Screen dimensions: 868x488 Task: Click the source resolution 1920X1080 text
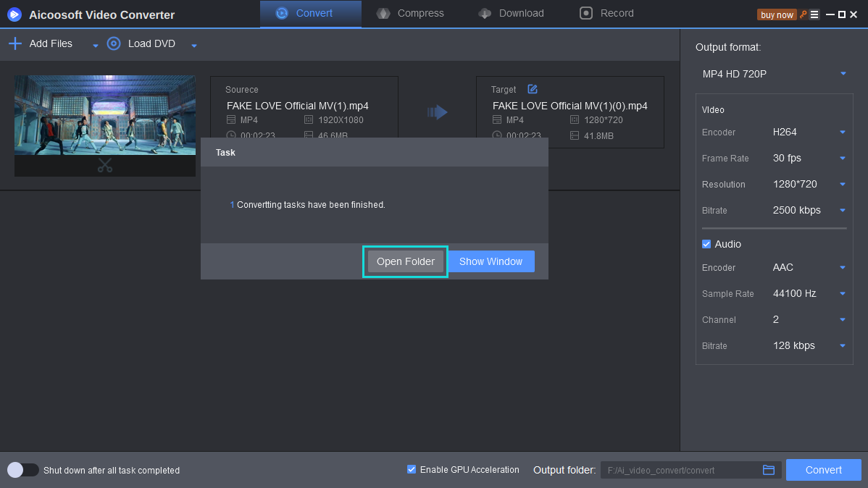tap(341, 120)
